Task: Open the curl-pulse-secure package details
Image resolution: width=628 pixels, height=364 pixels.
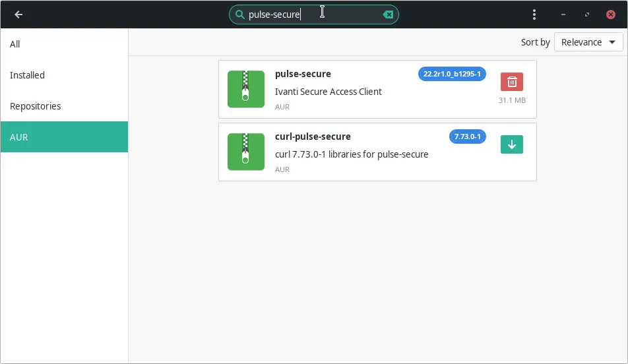Action: click(x=313, y=136)
